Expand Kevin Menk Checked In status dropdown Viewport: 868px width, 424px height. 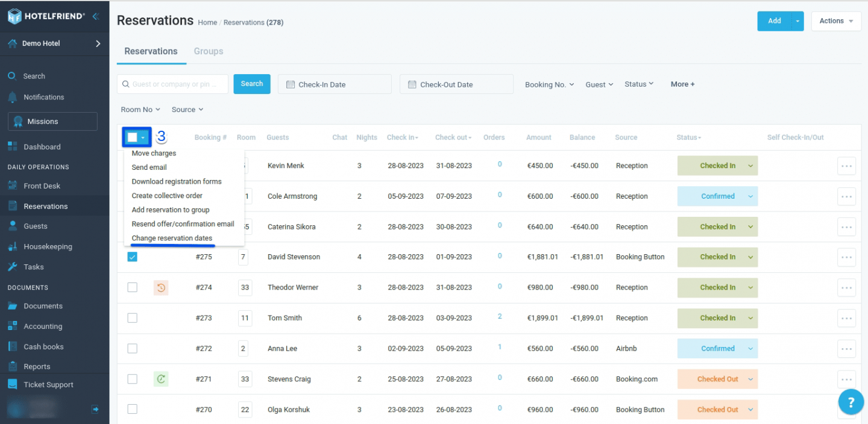pos(750,166)
